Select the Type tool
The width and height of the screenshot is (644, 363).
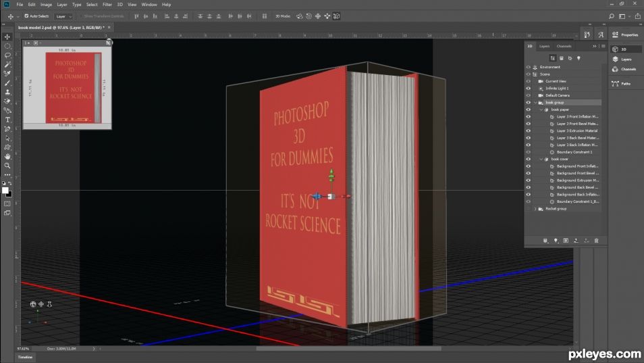tap(7, 120)
